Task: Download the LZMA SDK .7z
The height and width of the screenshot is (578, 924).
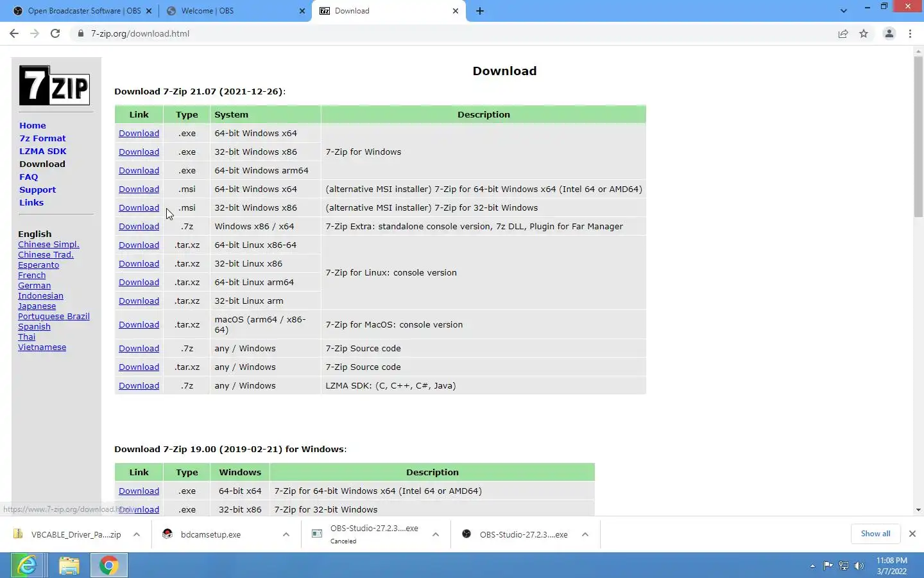Action: (x=139, y=386)
